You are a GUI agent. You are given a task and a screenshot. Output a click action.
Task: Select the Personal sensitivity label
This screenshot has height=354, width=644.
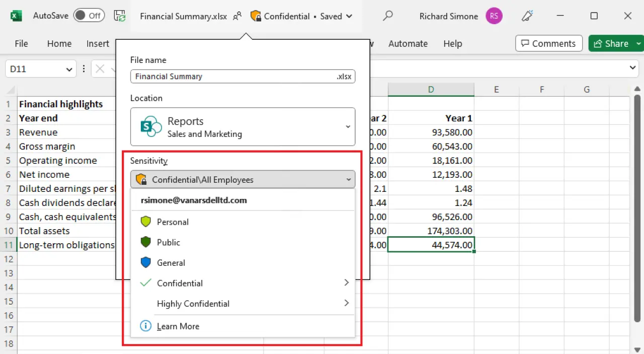pos(243,222)
